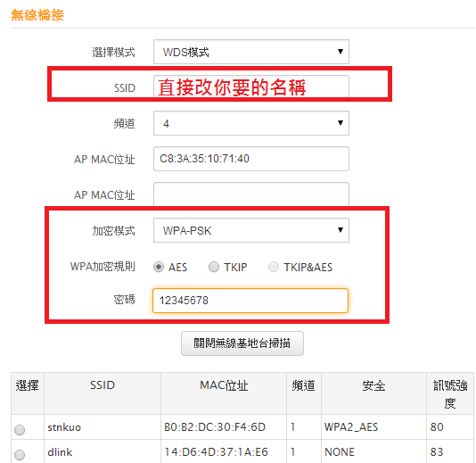Click the SSID input field
The image size is (476, 463).
coord(251,87)
